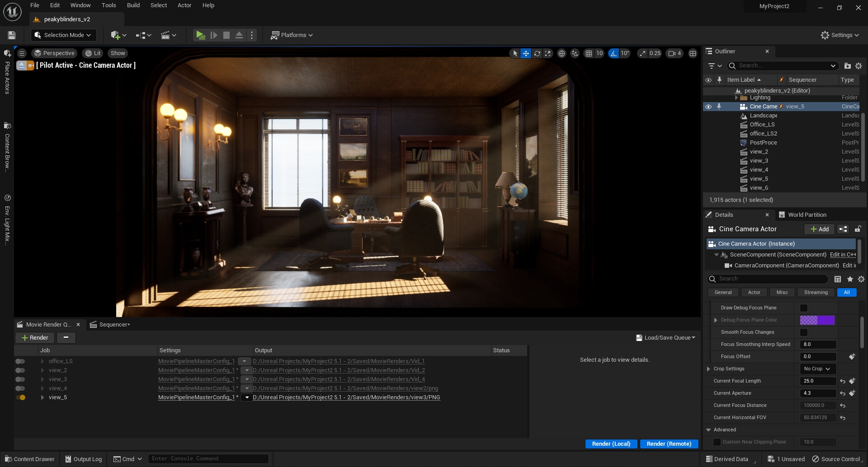This screenshot has height=467, width=868.
Task: Open camera speed setting
Action: click(x=675, y=53)
